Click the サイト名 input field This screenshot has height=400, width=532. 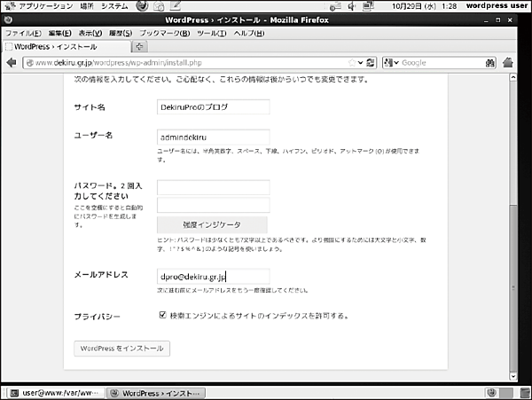213,106
